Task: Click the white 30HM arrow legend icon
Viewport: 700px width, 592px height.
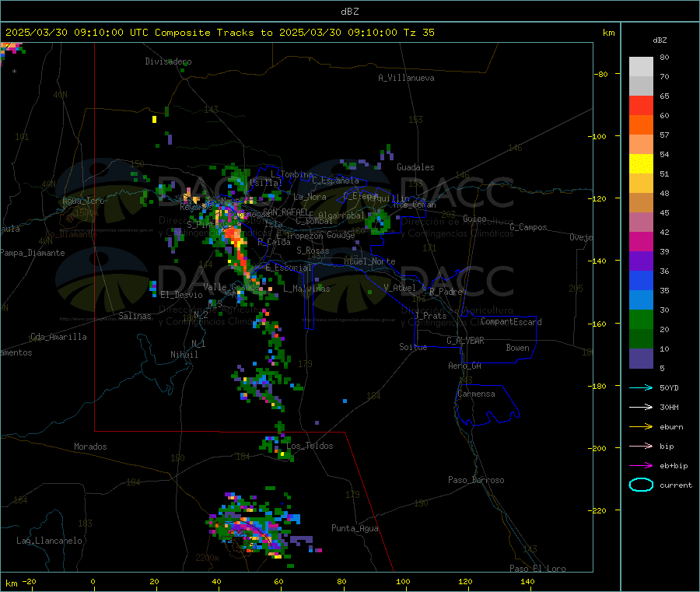Action: point(641,407)
